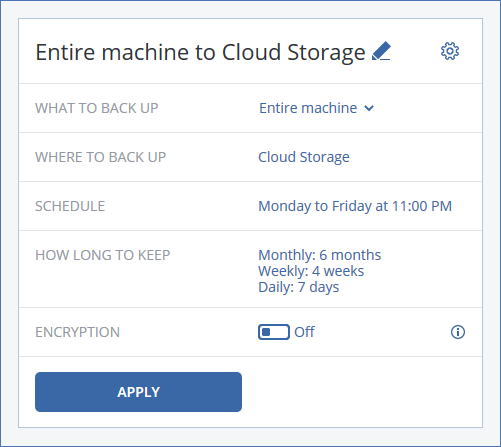Viewport: 501px width, 447px height.
Task: Toggle the Encryption switch on
Action: pos(274,332)
